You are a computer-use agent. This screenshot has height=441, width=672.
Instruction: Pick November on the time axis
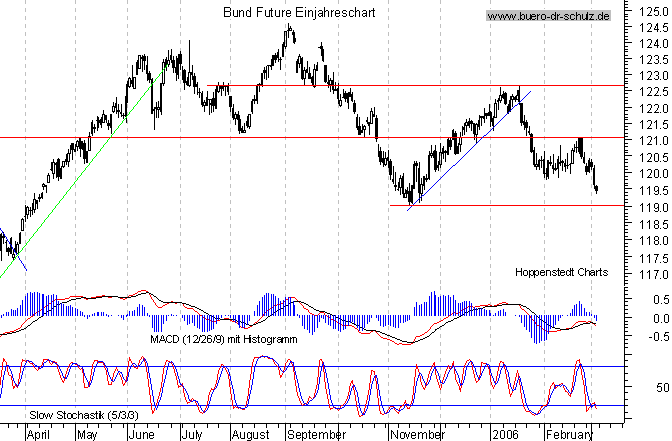tap(416, 435)
